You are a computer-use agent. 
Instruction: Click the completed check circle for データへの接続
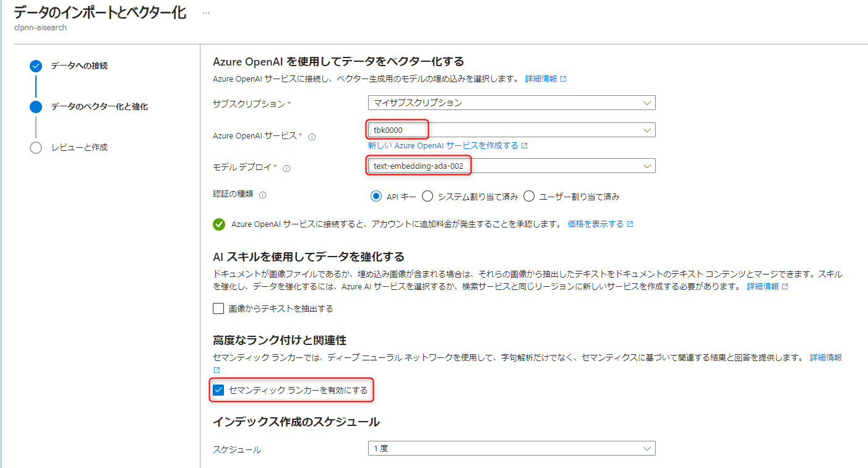(35, 66)
